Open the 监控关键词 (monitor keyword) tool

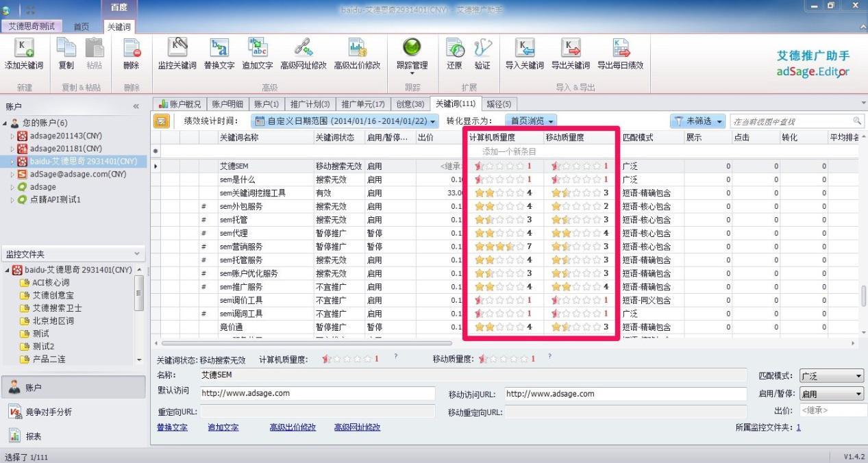[x=177, y=53]
